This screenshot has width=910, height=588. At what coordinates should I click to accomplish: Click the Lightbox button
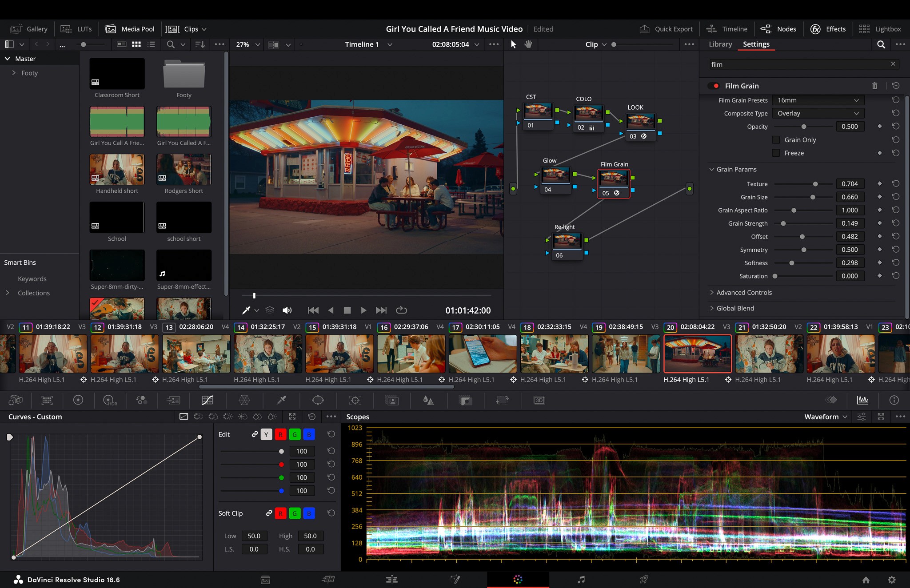point(880,29)
